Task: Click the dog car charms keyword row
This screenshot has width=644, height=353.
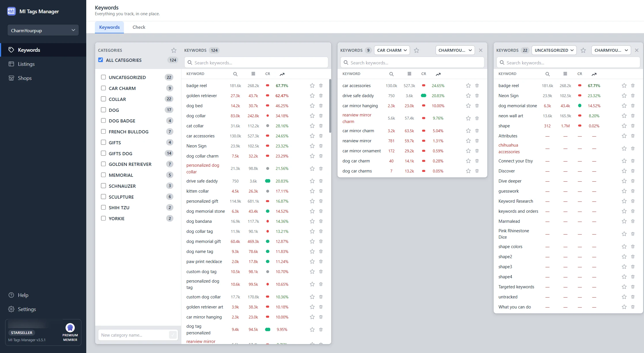Action: point(412,171)
